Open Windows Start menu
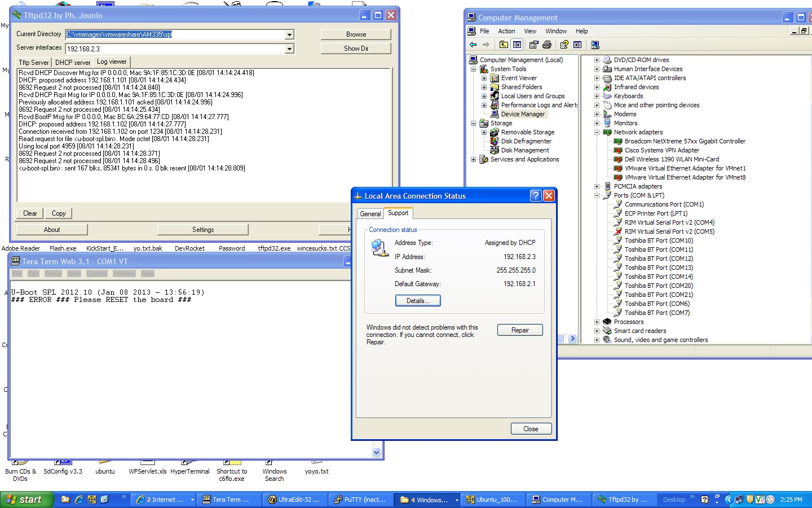 click(x=27, y=500)
